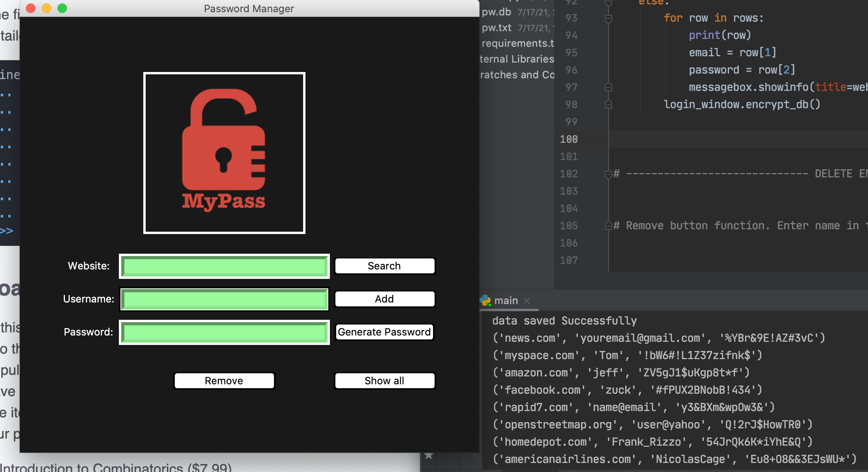Click the Website input field
Image resolution: width=868 pixels, height=472 pixels.
click(x=224, y=266)
